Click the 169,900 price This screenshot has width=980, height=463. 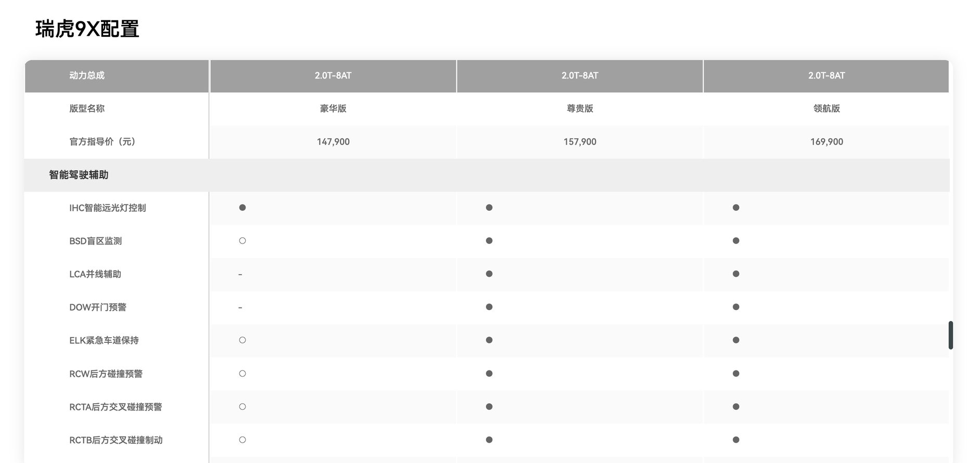pos(826,142)
